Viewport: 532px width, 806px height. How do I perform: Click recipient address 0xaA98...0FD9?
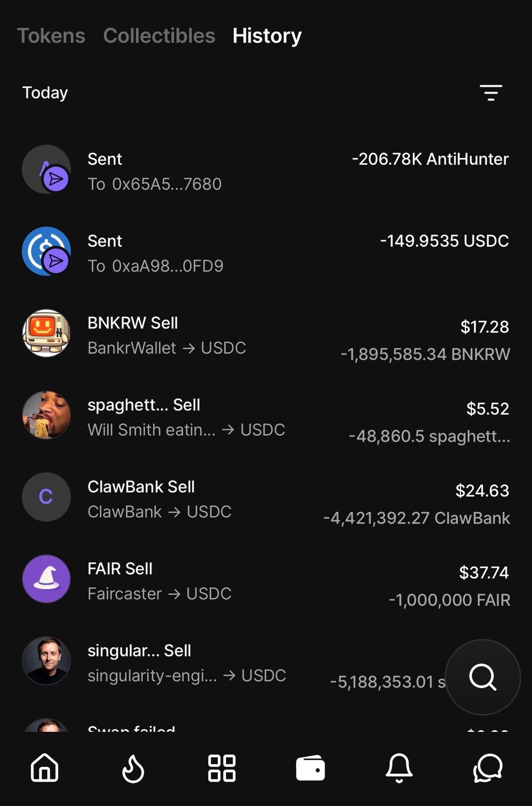167,266
